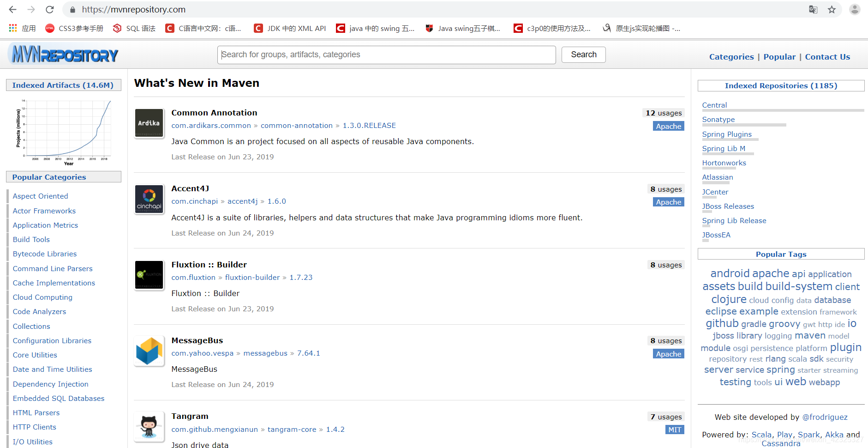Reload the page with refresh icon
This screenshot has width=868, height=448.
pyautogui.click(x=50, y=9)
